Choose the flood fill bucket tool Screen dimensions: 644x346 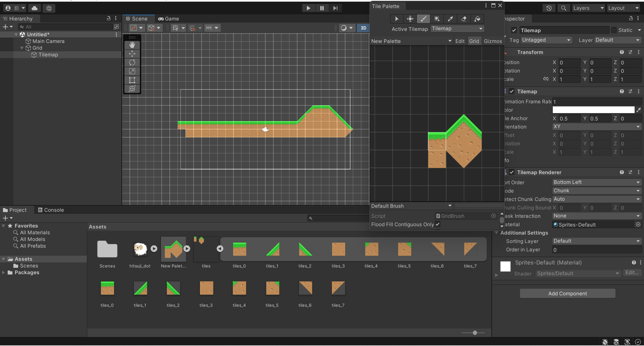click(x=477, y=19)
